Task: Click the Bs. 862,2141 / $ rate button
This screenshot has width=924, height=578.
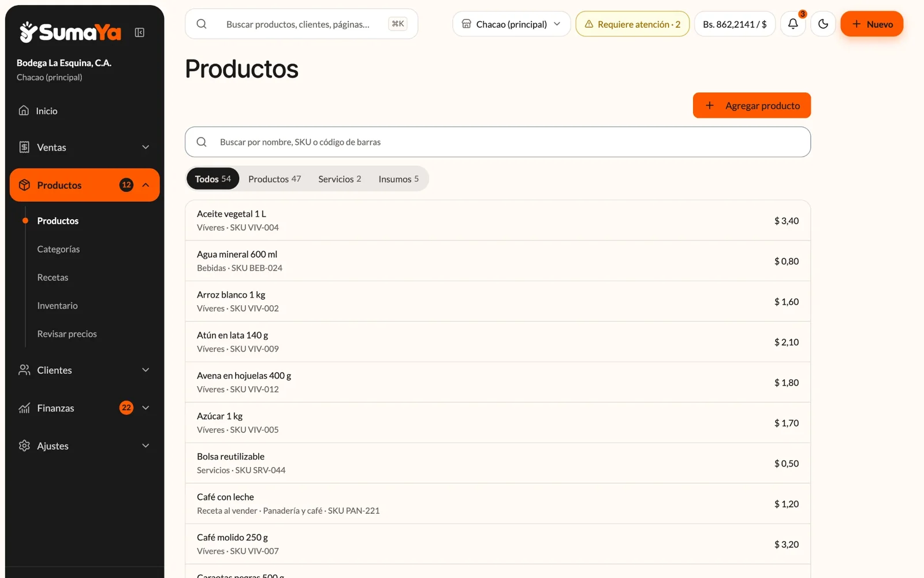Action: point(735,24)
